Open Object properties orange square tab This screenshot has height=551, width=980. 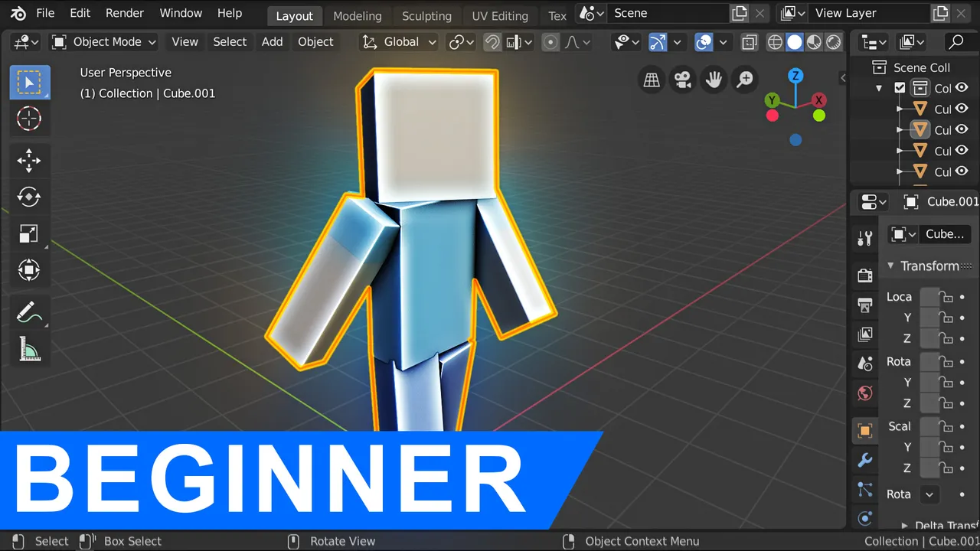(865, 431)
